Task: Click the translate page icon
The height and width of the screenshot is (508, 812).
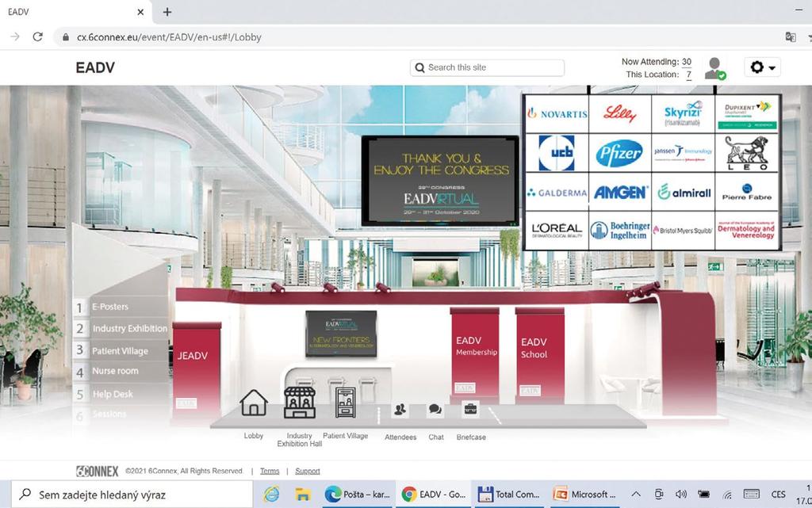Action: (791, 36)
